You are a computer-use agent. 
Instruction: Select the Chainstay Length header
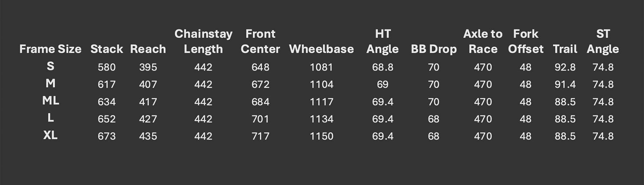click(203, 42)
